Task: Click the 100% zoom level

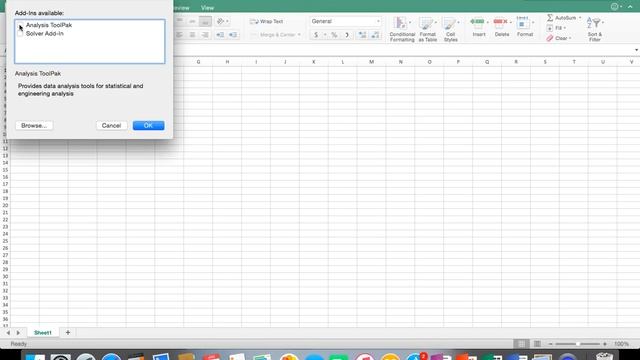Action: [x=622, y=344]
